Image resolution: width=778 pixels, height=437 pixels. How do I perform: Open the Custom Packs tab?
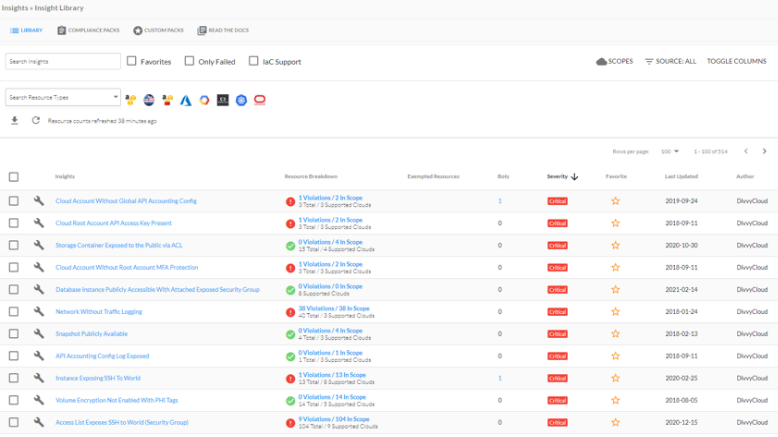coord(158,30)
